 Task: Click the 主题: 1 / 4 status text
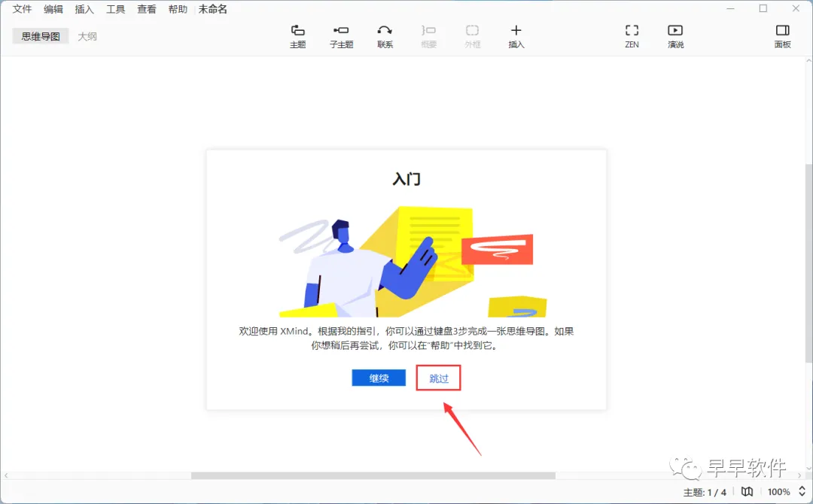pos(705,492)
